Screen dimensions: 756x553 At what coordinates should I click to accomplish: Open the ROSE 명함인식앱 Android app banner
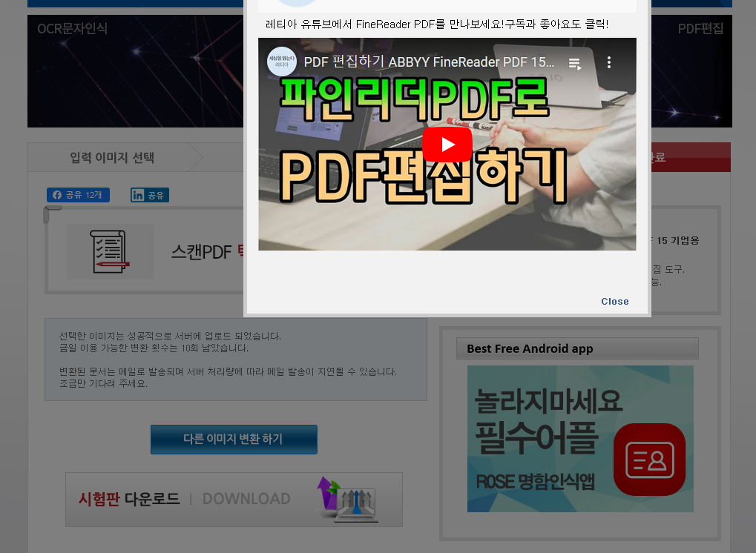tap(580, 439)
